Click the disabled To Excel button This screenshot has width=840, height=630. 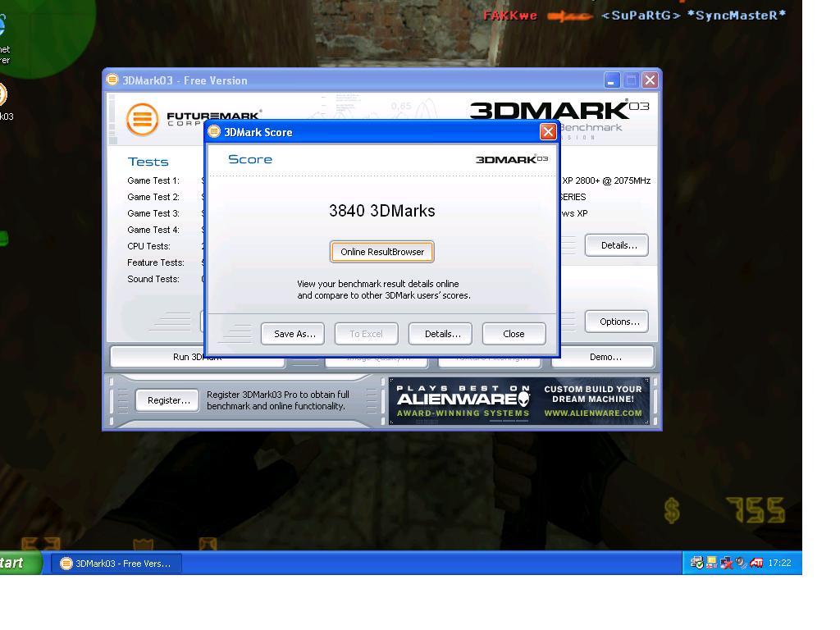click(366, 334)
